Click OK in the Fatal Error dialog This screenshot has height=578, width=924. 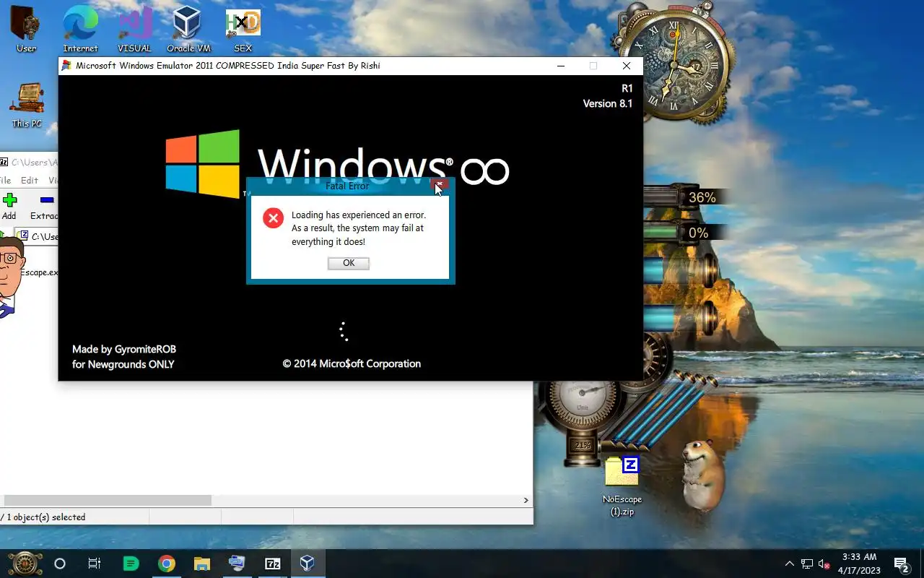tap(349, 263)
